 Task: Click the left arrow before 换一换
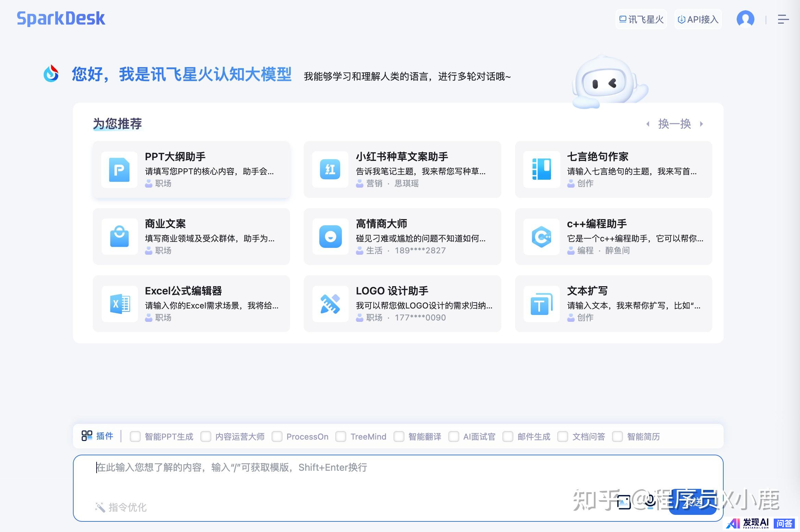[648, 124]
